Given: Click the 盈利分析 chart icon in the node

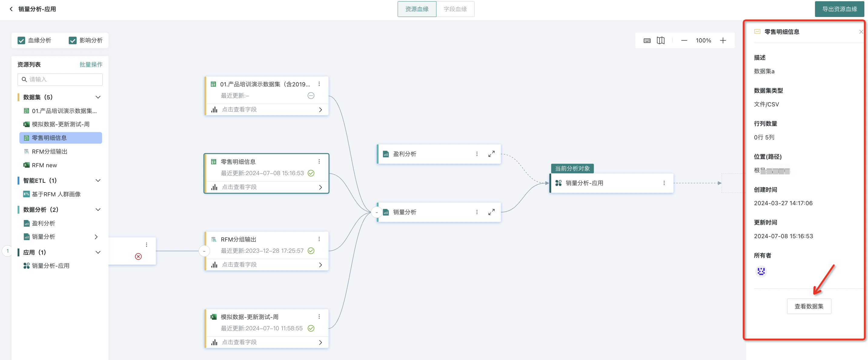Looking at the screenshot, I should click(x=386, y=154).
